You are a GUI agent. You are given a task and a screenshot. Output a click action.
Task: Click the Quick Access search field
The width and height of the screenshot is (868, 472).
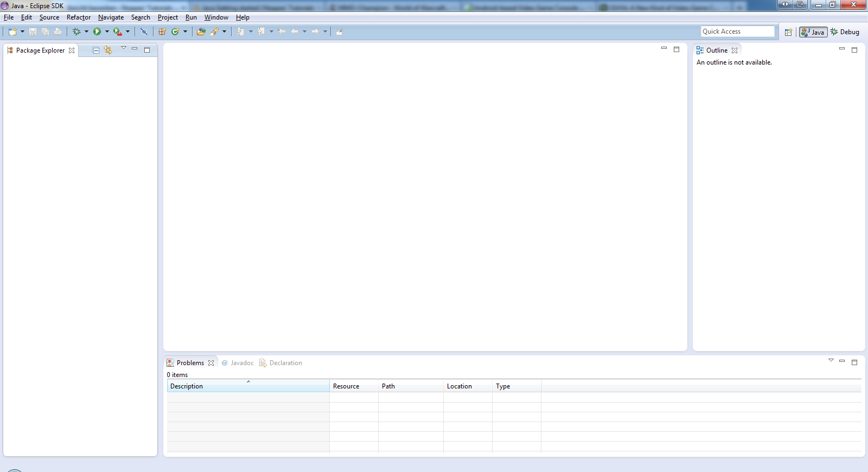pos(738,31)
